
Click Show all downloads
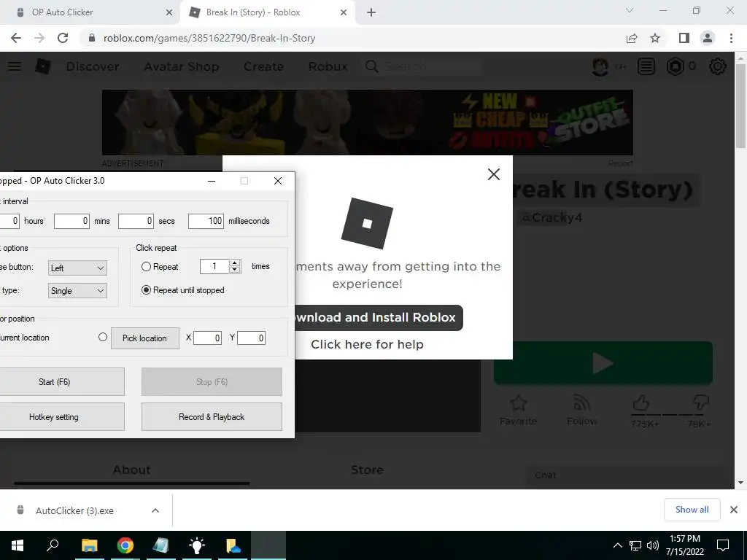pyautogui.click(x=692, y=510)
